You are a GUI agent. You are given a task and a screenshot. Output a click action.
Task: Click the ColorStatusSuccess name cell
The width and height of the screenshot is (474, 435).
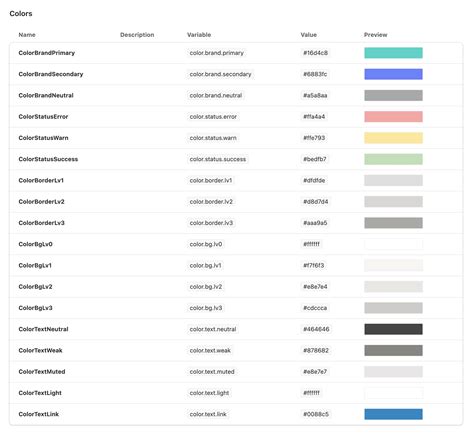(x=48, y=159)
